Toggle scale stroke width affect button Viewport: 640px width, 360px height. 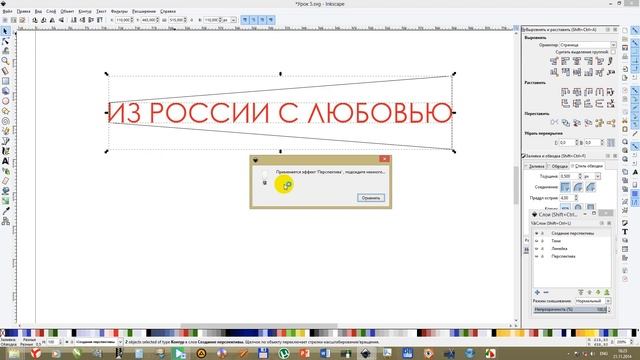tap(245, 20)
